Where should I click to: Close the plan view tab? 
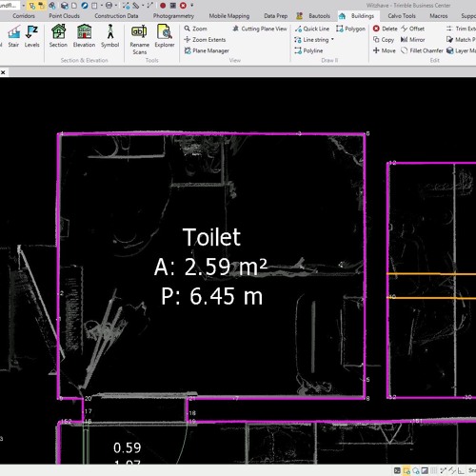point(3,72)
